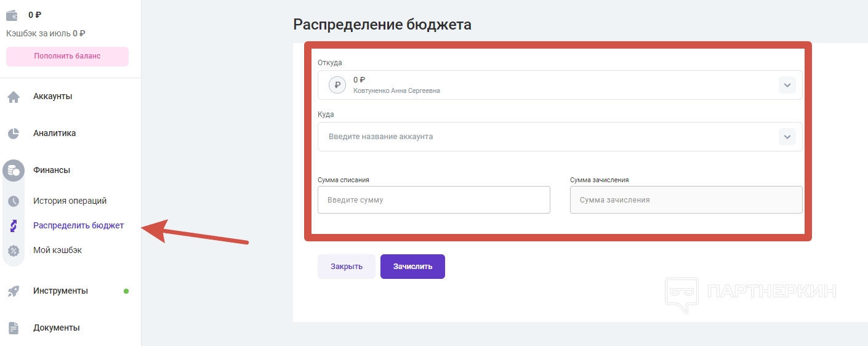
Task: Click the ruble icon in Откуда field
Action: 337,85
